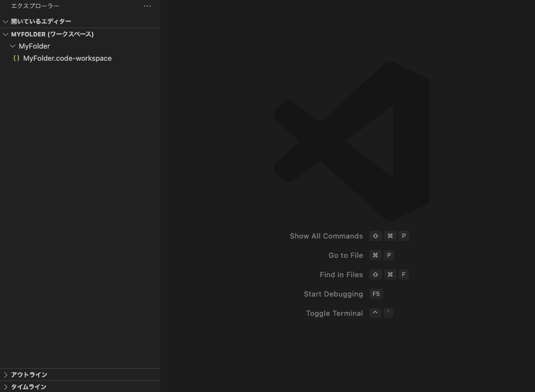Click the Find in Files label
Image resolution: width=535 pixels, height=392 pixels.
[x=341, y=274]
